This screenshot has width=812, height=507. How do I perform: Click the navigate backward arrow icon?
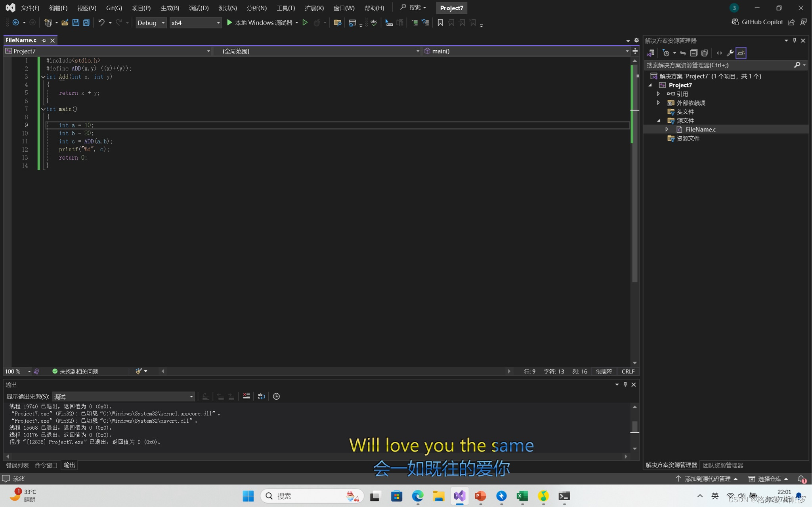click(15, 23)
